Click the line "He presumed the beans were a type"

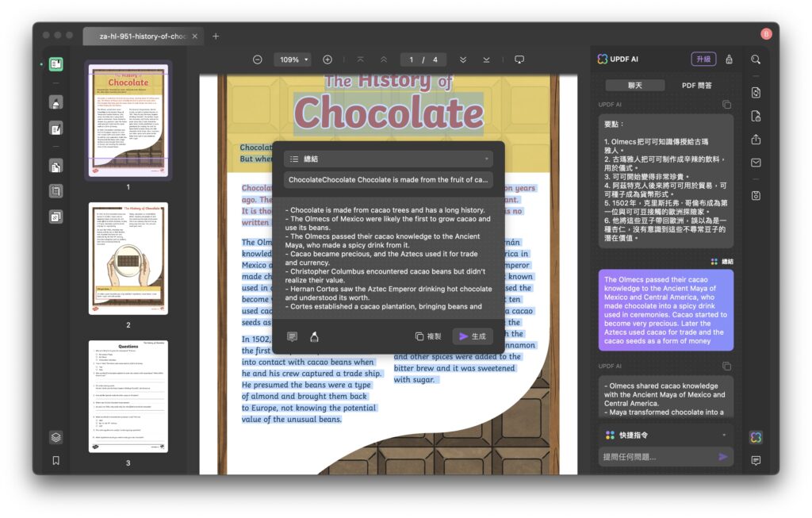(x=306, y=385)
